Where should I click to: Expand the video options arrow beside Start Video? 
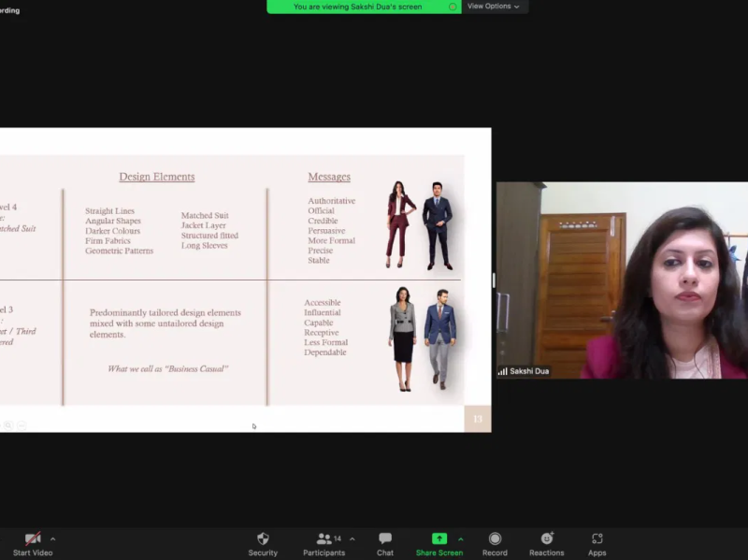[x=53, y=539]
